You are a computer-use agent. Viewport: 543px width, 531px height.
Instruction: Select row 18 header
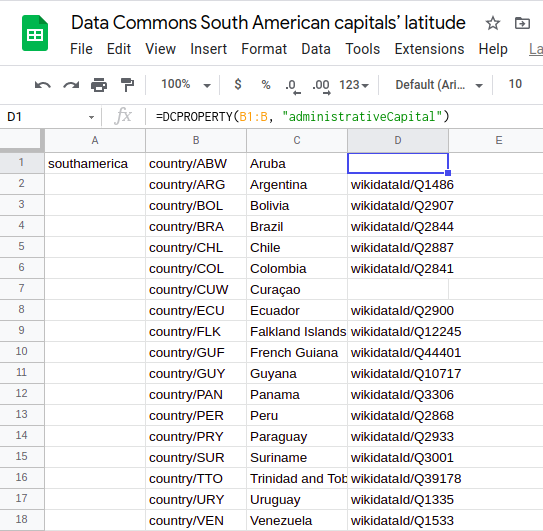(x=21, y=520)
